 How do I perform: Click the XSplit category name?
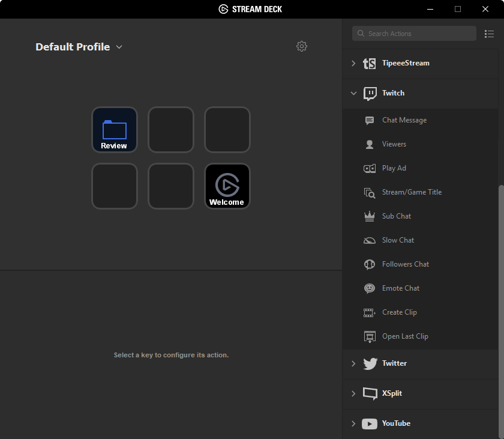click(x=392, y=393)
